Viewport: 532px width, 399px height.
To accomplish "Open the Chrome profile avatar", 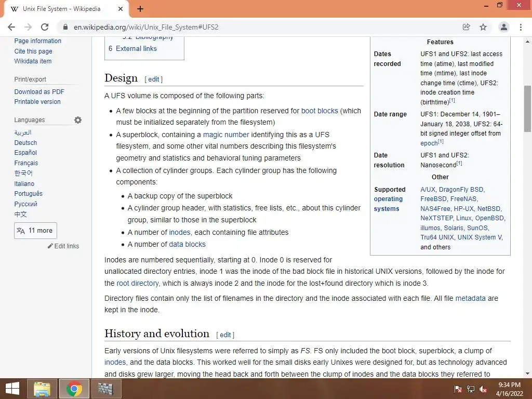I will [504, 27].
